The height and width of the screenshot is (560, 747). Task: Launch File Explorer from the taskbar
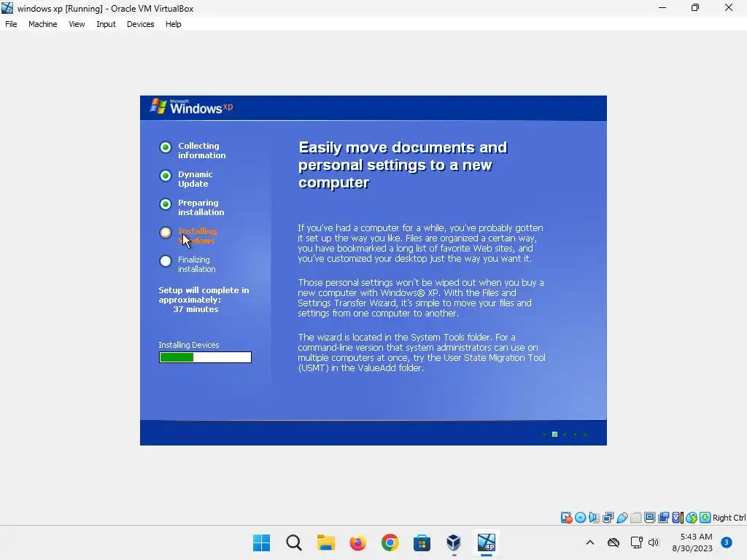pyautogui.click(x=326, y=542)
